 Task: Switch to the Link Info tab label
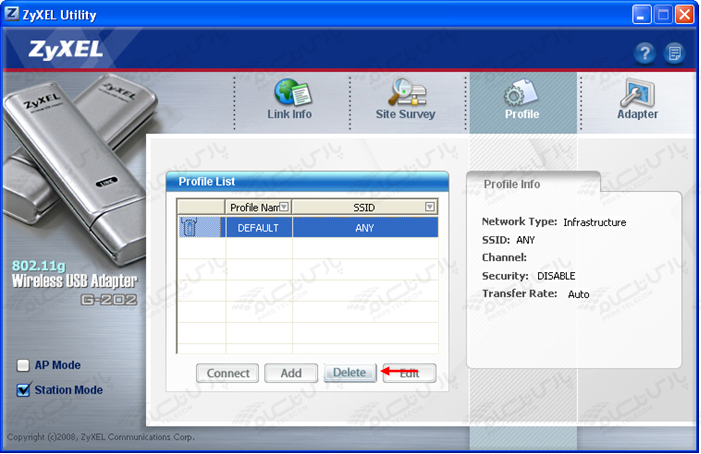[x=290, y=114]
